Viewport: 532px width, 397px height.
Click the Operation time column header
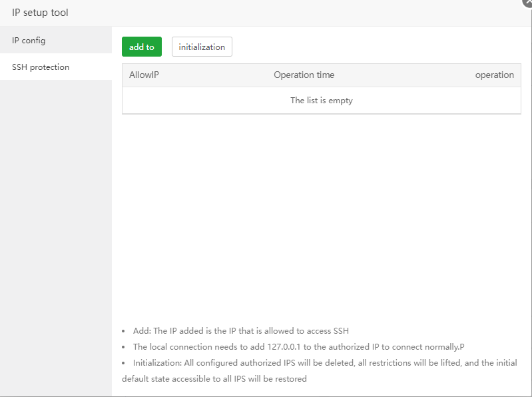pos(304,75)
